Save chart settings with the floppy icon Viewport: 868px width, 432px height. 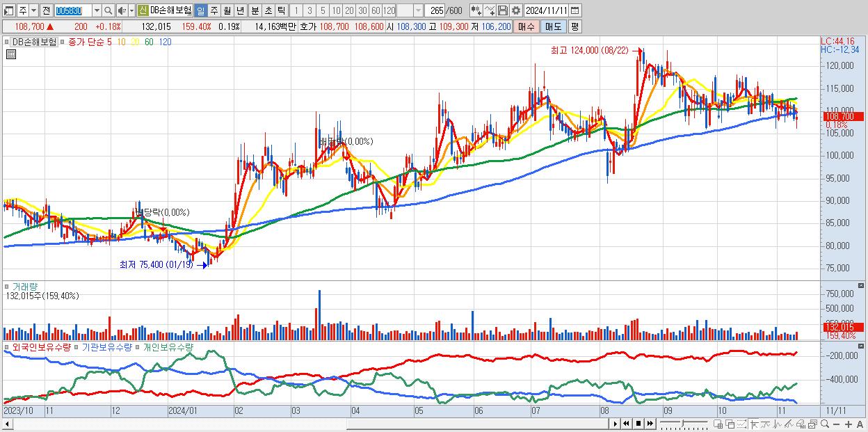[502, 10]
